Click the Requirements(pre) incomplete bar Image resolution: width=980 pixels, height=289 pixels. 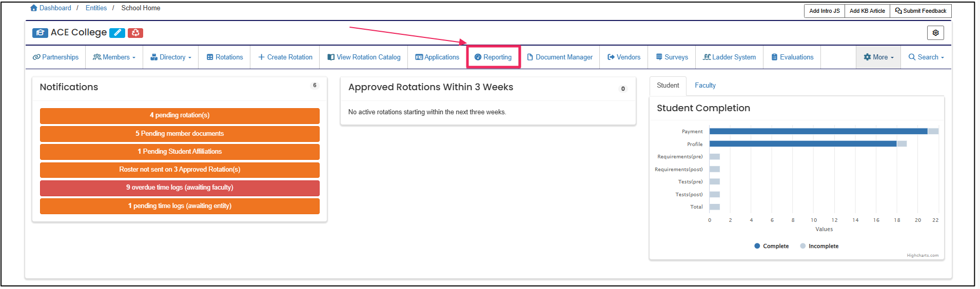[715, 157]
